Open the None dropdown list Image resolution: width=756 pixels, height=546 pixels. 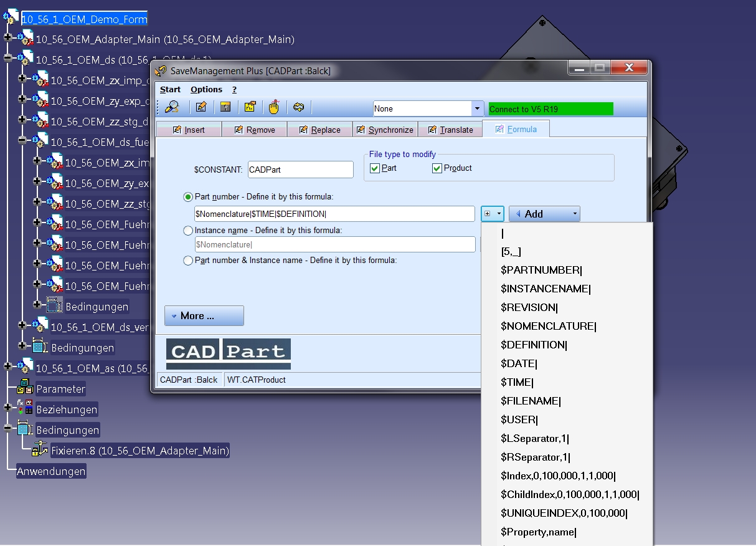(x=478, y=108)
